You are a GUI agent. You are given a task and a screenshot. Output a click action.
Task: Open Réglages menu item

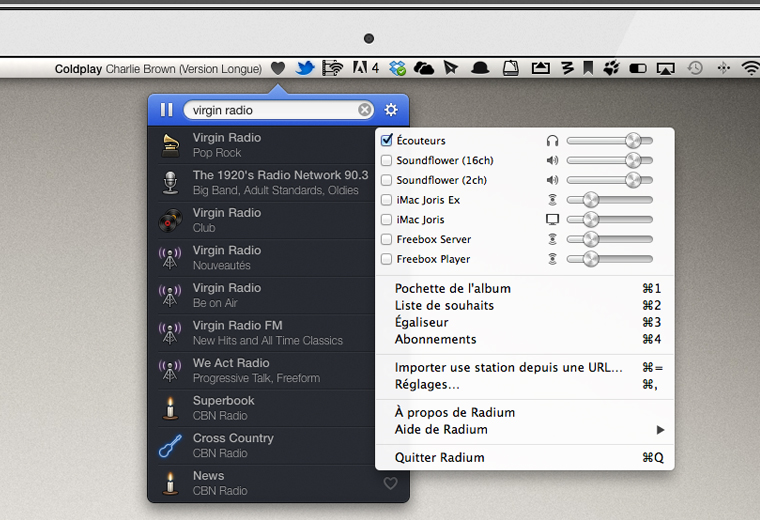pyautogui.click(x=525, y=384)
